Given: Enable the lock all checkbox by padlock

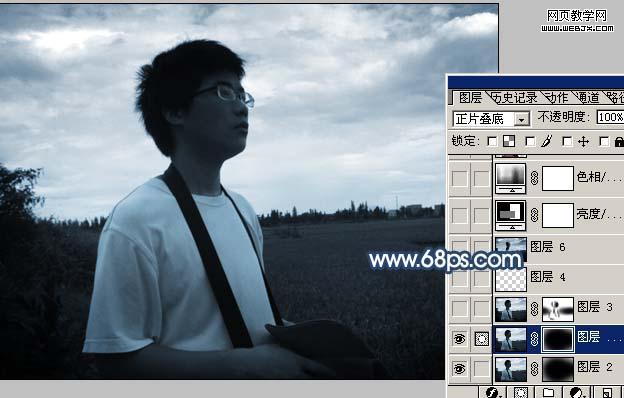Looking at the screenshot, I should tap(604, 141).
